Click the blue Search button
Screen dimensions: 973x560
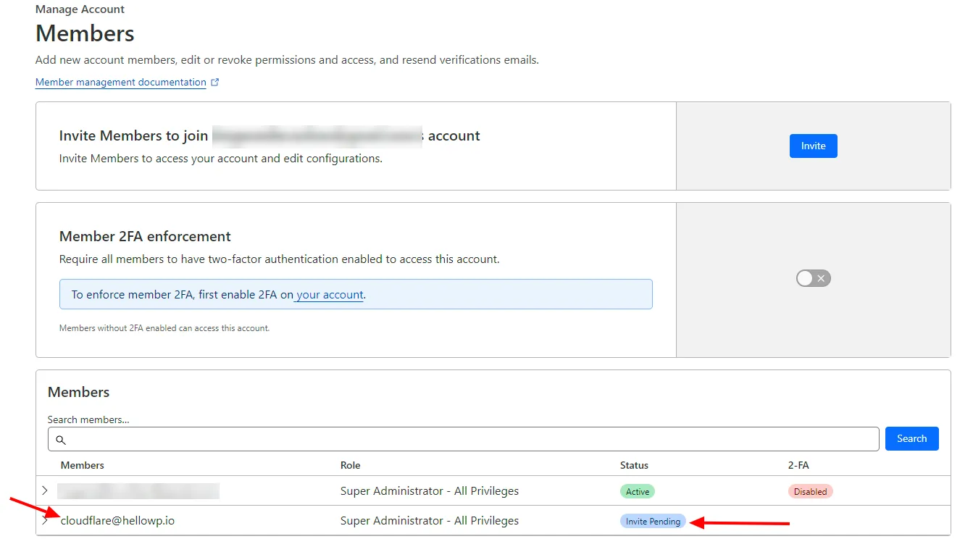(x=911, y=438)
